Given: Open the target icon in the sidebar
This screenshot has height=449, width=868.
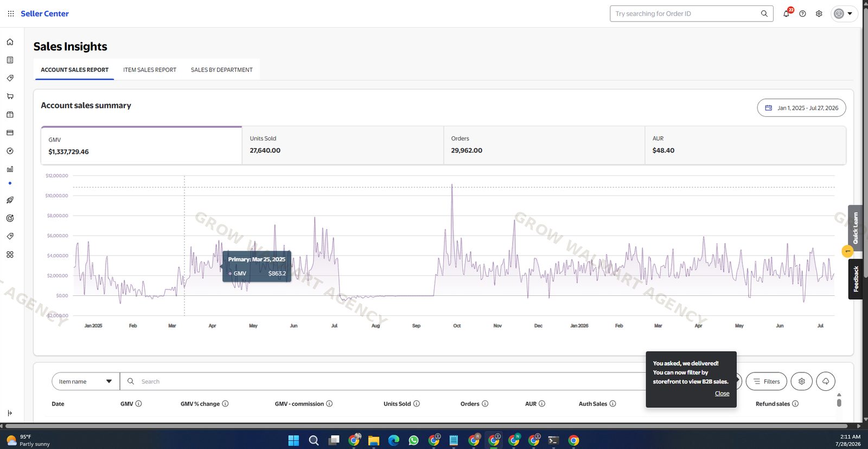Looking at the screenshot, I should tap(10, 218).
